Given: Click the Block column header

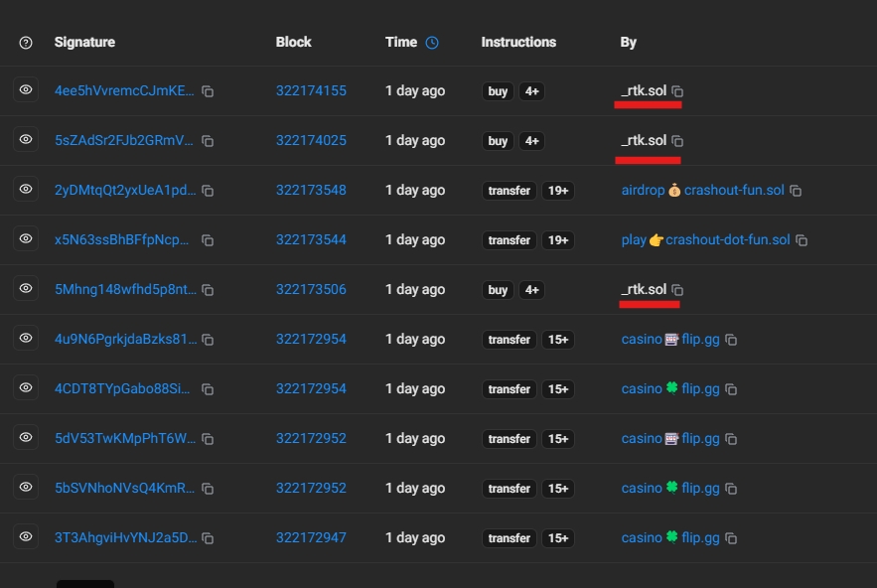Looking at the screenshot, I should point(293,42).
